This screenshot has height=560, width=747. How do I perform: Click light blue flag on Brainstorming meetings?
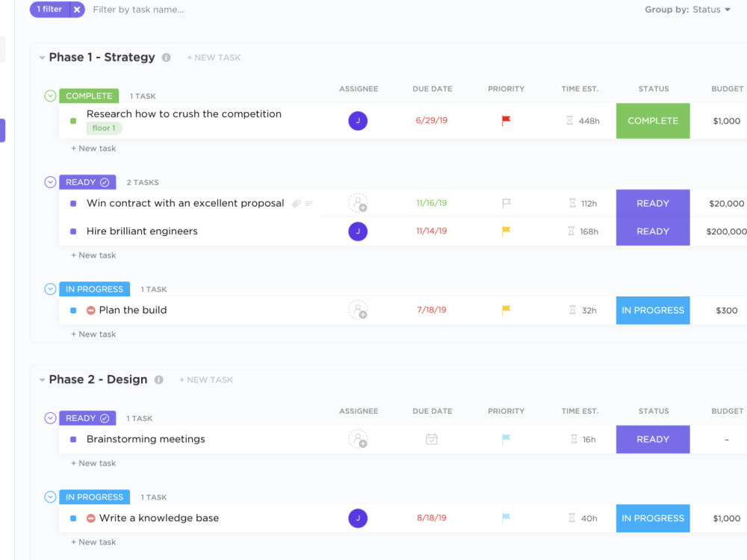[506, 438]
